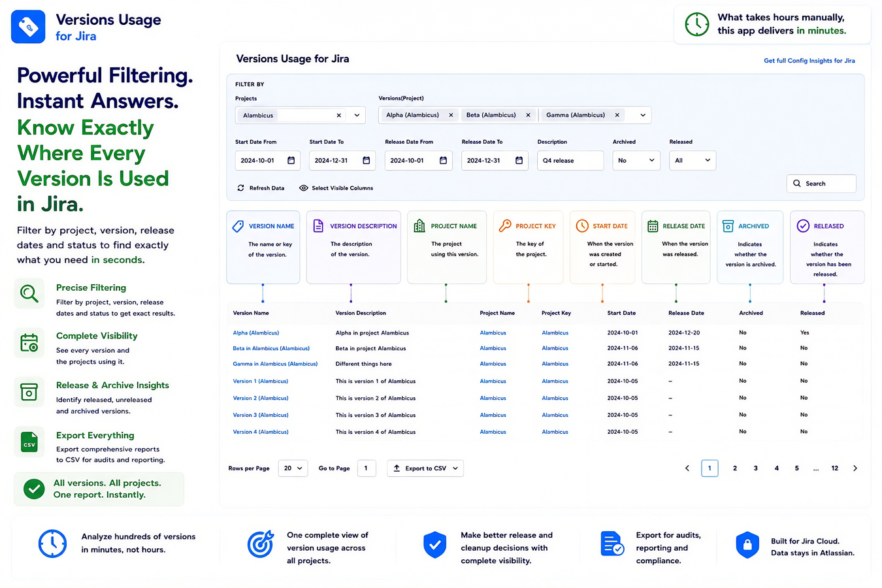Image resolution: width=882 pixels, height=588 pixels.
Task: Go to next page arrow
Action: [855, 468]
